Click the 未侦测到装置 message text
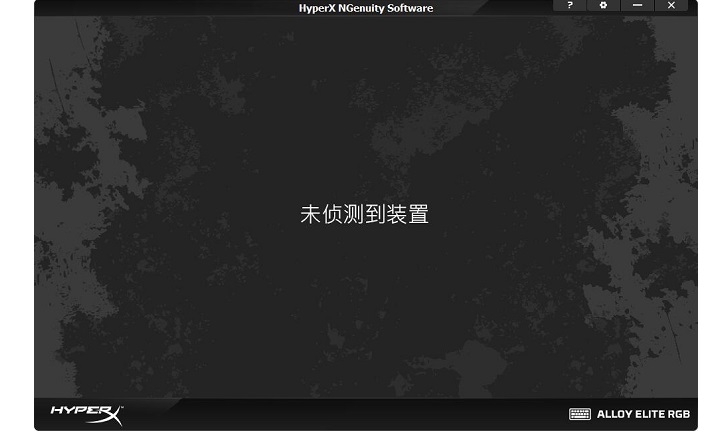The image size is (720, 432). (x=365, y=214)
